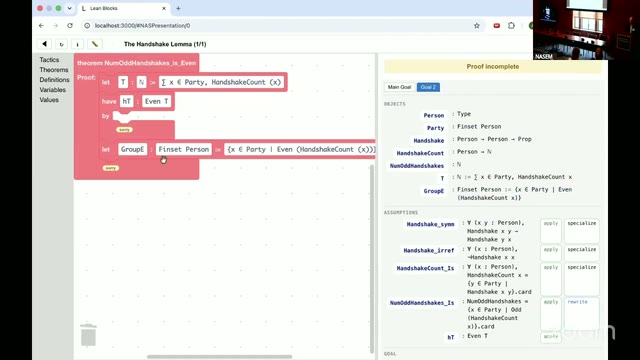Click specialize for HandshakeCount_Is
Viewport: 640px width, 360px height.
click(582, 279)
